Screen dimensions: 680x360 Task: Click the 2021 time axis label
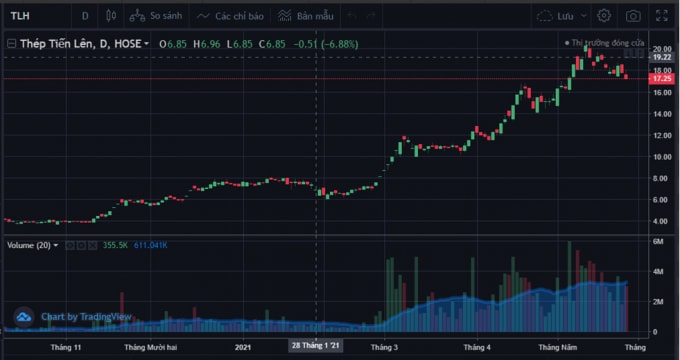pos(243,347)
